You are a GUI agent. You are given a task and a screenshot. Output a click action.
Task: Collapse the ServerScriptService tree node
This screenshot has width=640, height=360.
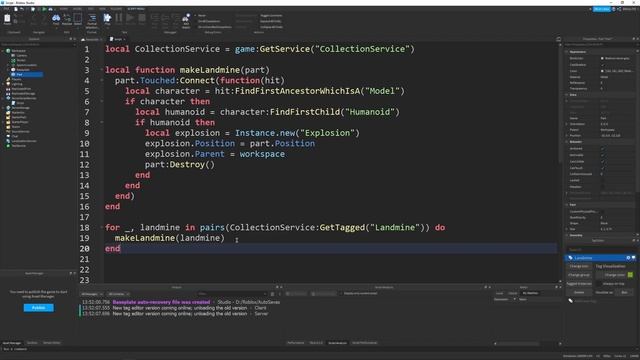(2, 98)
